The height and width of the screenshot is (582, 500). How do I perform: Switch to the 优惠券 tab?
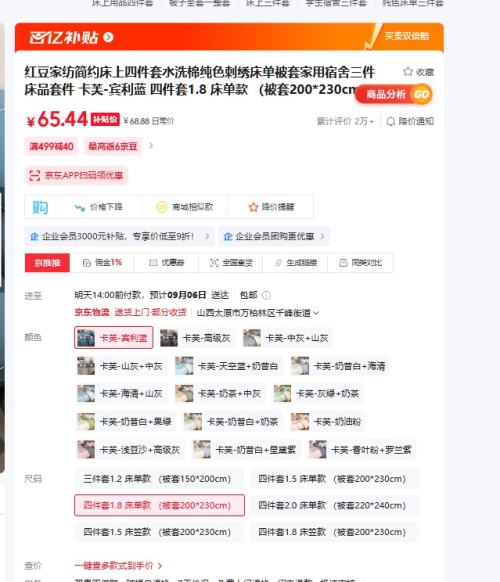(x=166, y=263)
